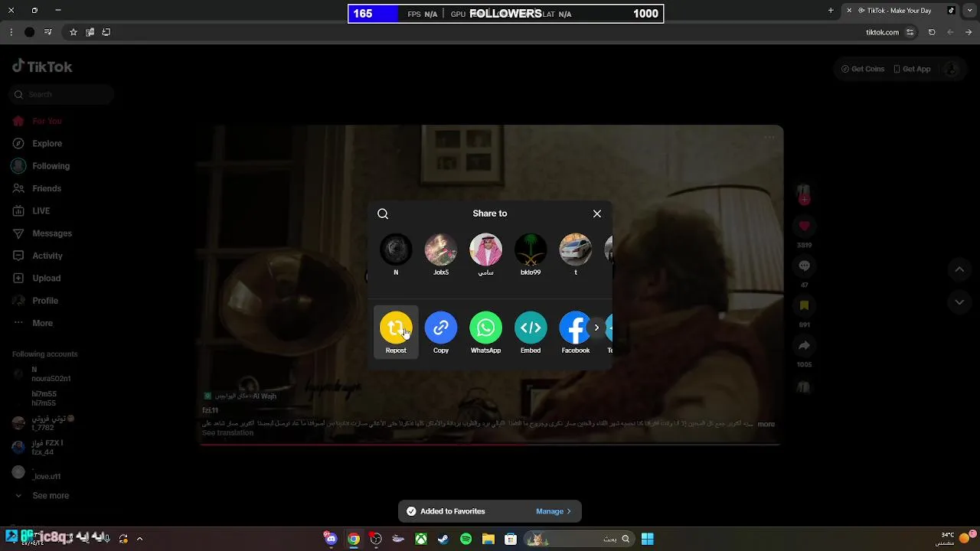
Task: Open the video comments icon
Action: pos(804,266)
